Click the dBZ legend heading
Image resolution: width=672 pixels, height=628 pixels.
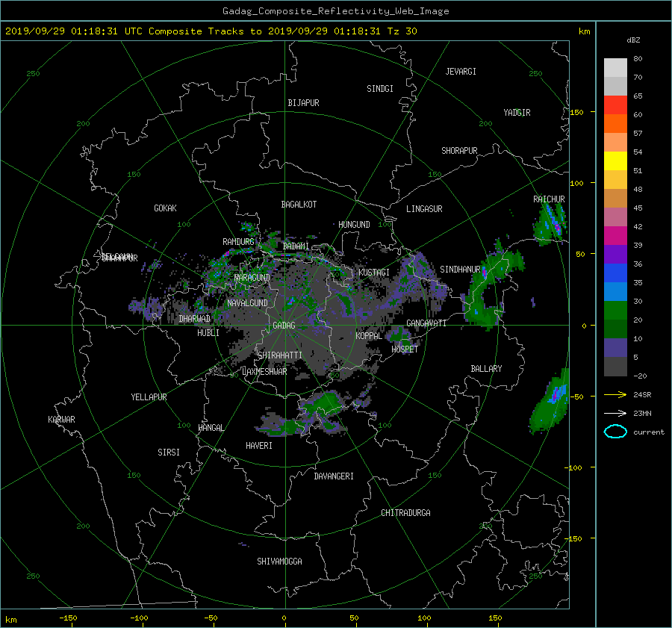point(633,40)
